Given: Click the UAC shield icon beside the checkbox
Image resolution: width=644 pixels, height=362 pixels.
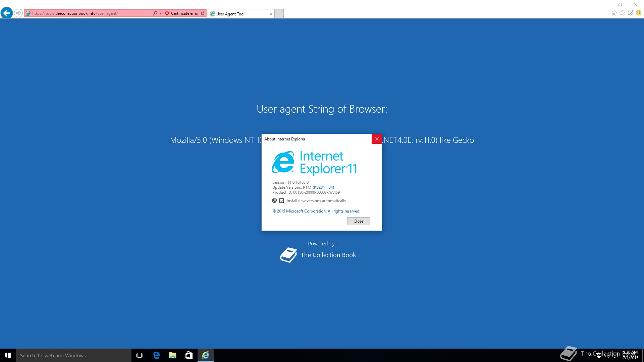Looking at the screenshot, I should [x=274, y=201].
